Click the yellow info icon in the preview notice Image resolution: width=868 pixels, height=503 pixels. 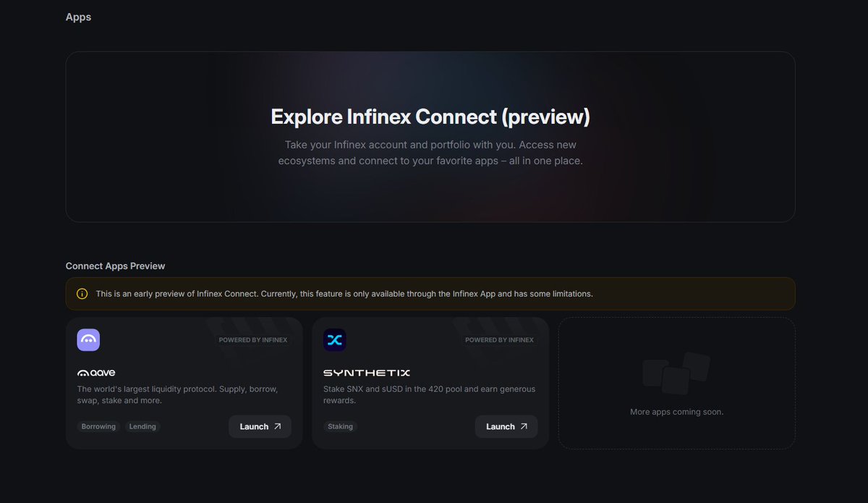pyautogui.click(x=82, y=294)
